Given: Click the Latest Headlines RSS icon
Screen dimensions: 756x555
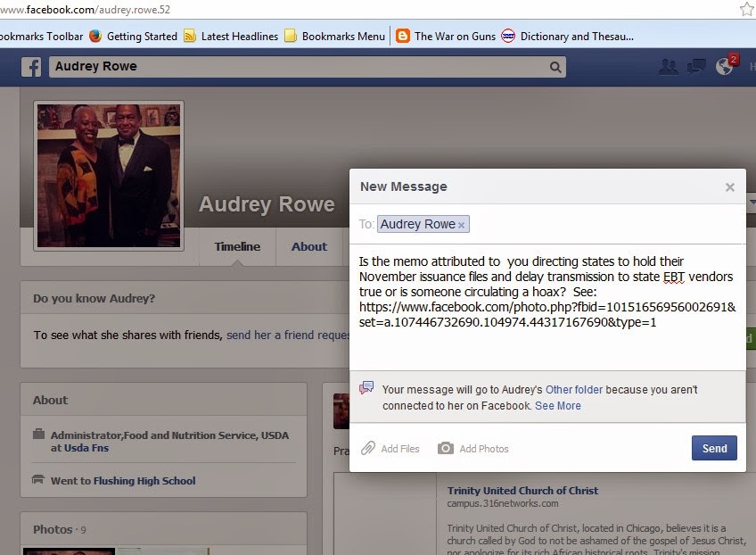Looking at the screenshot, I should tap(190, 37).
